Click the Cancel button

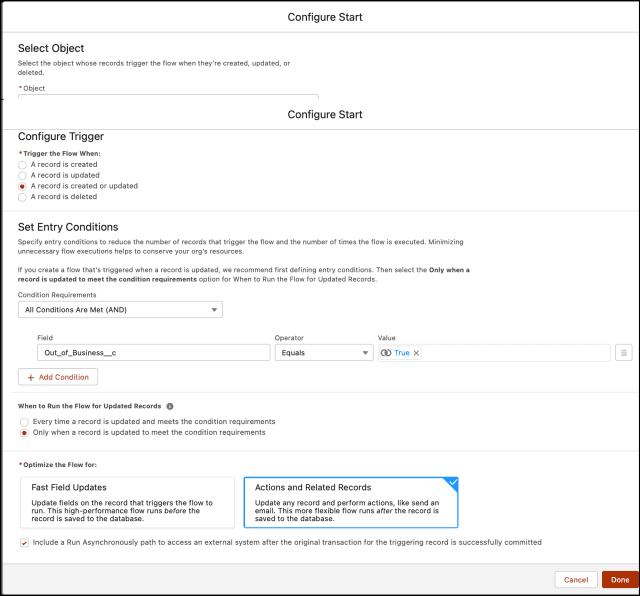click(575, 579)
